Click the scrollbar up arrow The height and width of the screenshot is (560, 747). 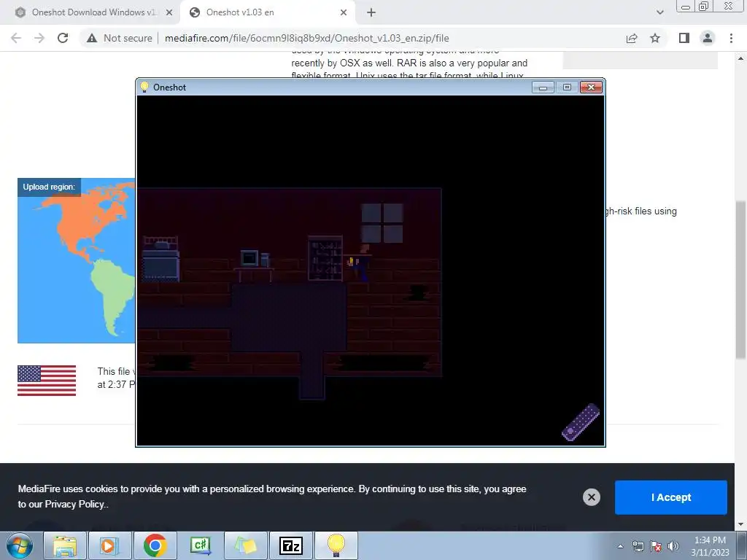click(x=740, y=58)
